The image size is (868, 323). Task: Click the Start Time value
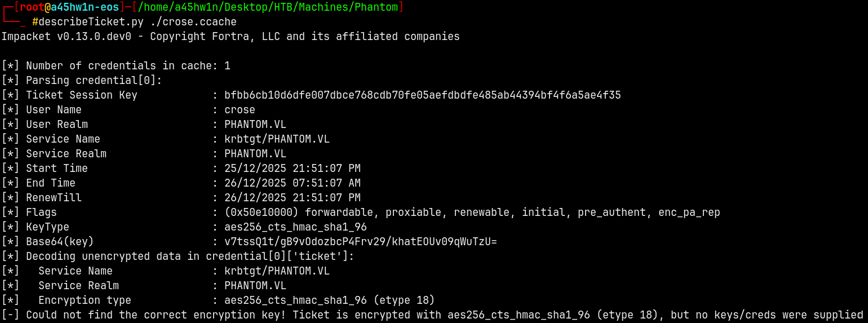click(x=292, y=169)
